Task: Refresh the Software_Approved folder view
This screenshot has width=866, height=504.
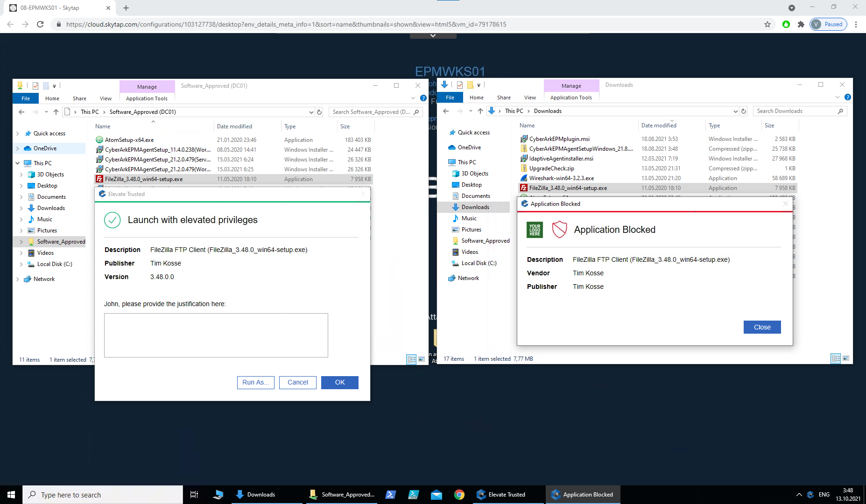Action: tap(319, 112)
